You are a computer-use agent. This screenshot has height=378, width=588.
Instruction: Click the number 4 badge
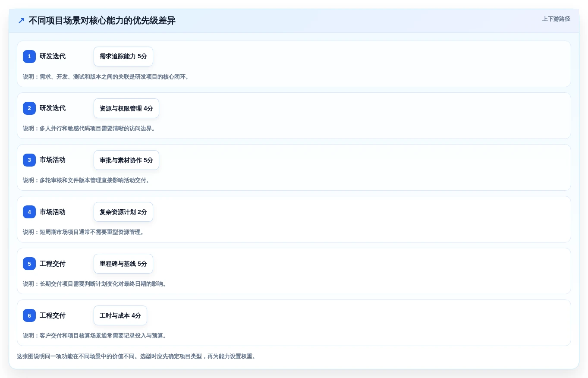click(29, 212)
